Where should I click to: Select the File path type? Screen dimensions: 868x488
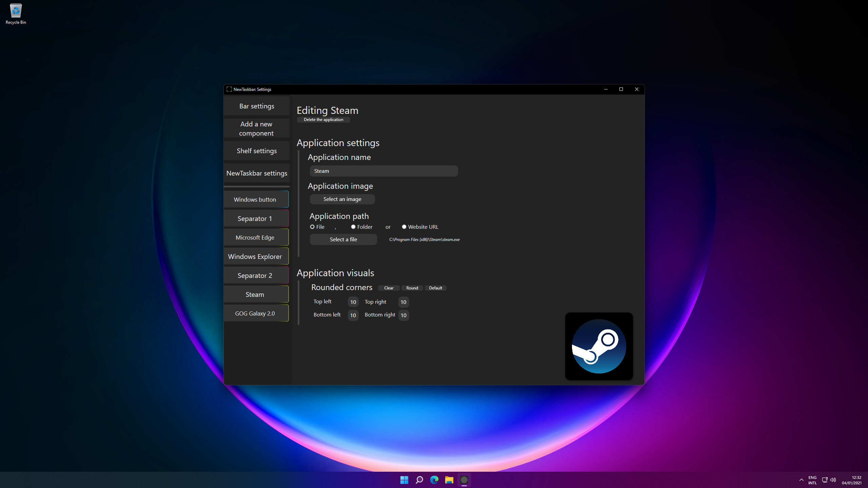[x=312, y=227]
